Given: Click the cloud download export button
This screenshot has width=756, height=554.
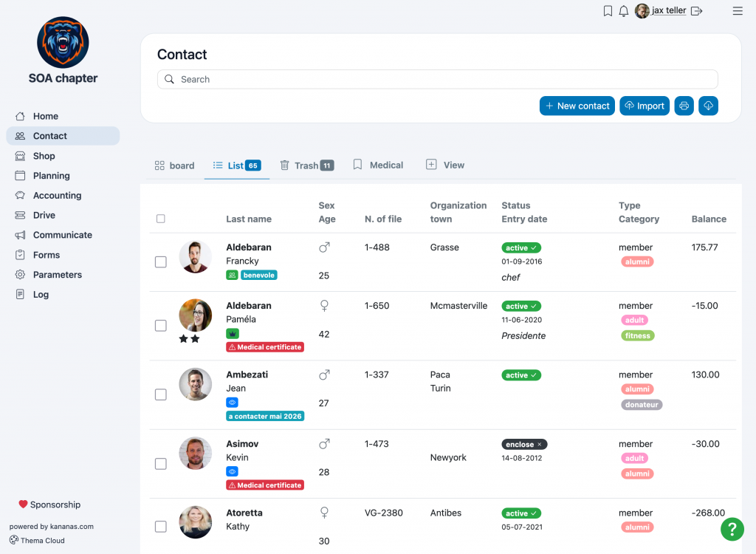Looking at the screenshot, I should (x=708, y=106).
